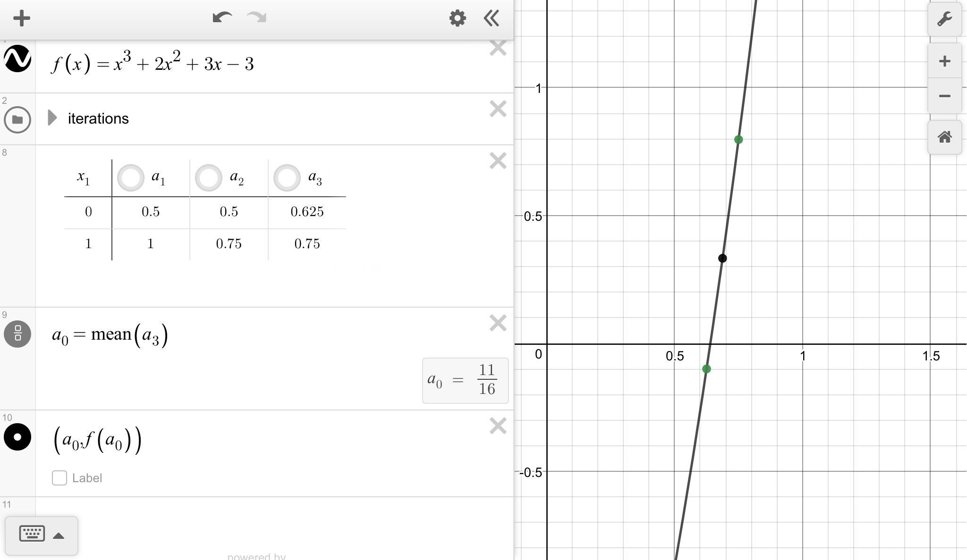The image size is (967, 560).
Task: Expand the iterations folder
Action: tap(52, 118)
